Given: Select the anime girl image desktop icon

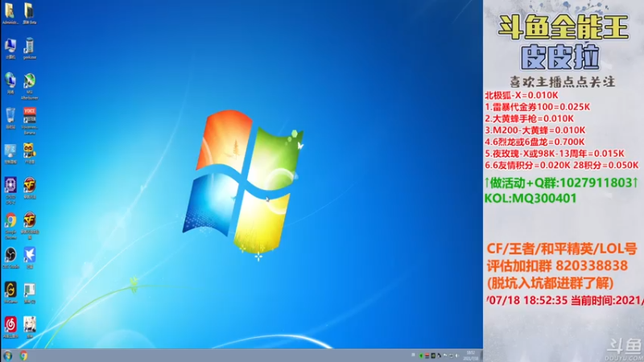Looking at the screenshot, I should 29,327.
